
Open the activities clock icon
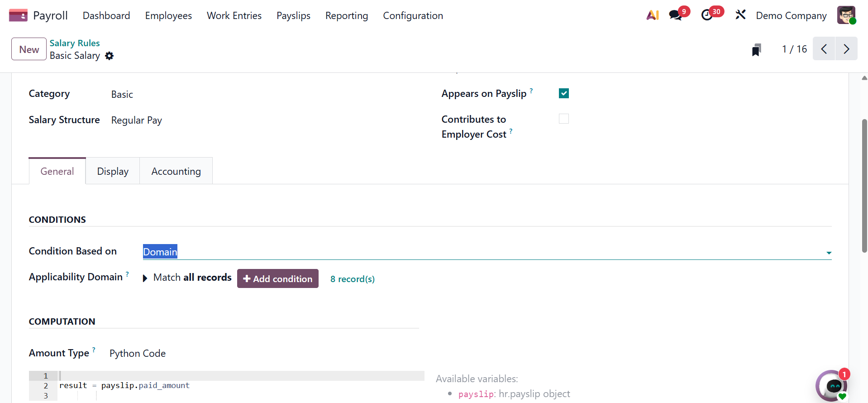(707, 15)
